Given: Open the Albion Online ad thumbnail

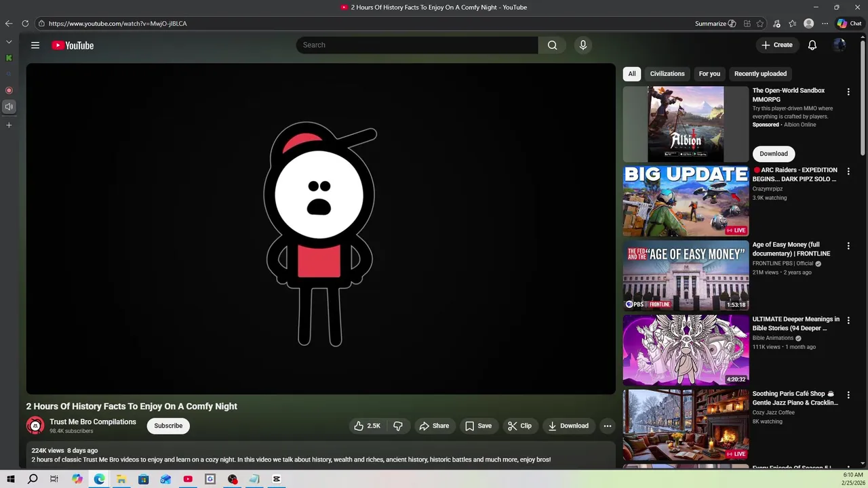Looking at the screenshot, I should (x=686, y=124).
